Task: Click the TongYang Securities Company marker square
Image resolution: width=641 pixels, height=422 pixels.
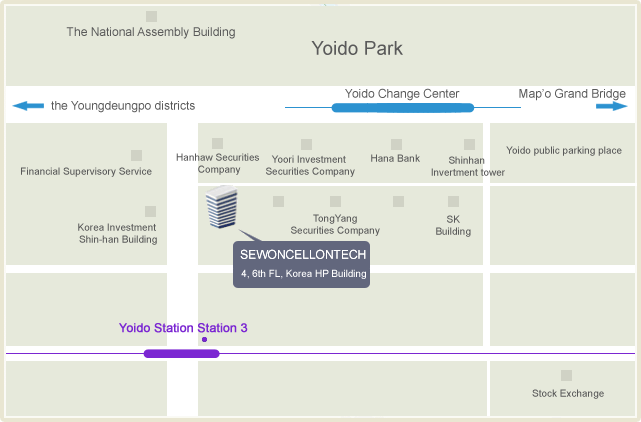Action: pyautogui.click(x=336, y=202)
